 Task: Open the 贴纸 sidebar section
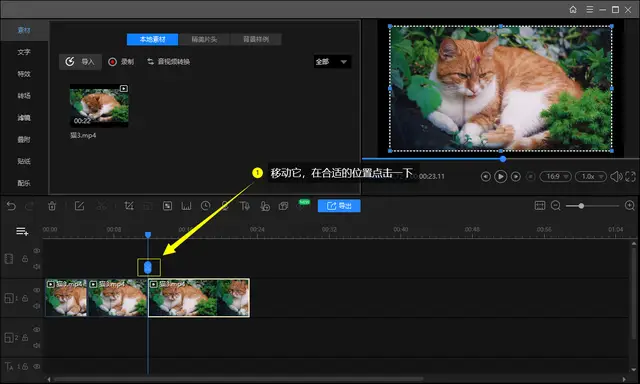[24, 161]
